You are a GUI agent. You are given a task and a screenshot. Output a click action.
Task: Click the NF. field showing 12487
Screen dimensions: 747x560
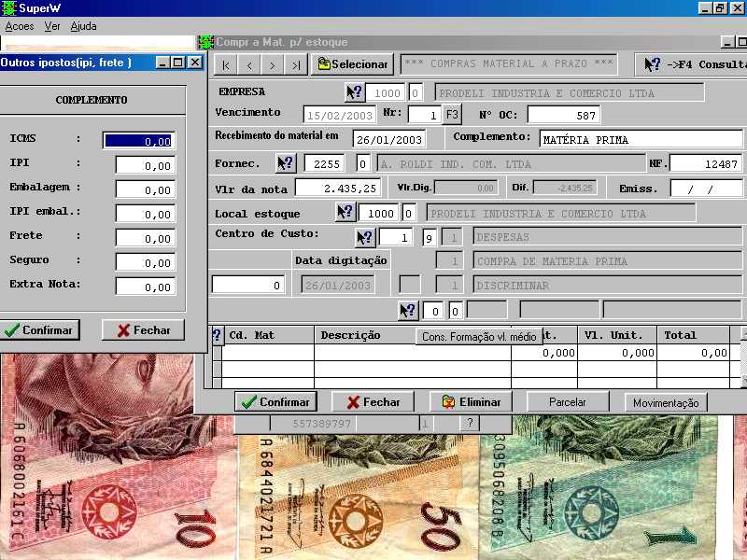coord(706,164)
